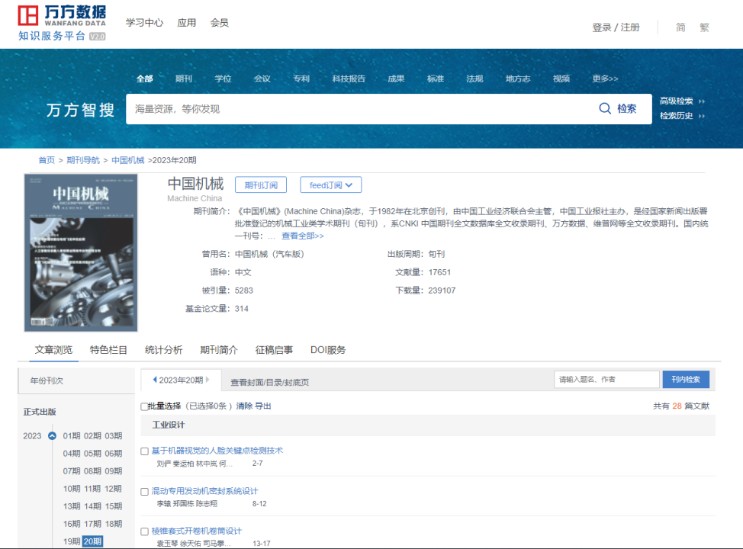The image size is (743, 549).
Task: Open article 混动专用发动机密封系统设计
Action: [x=205, y=491]
